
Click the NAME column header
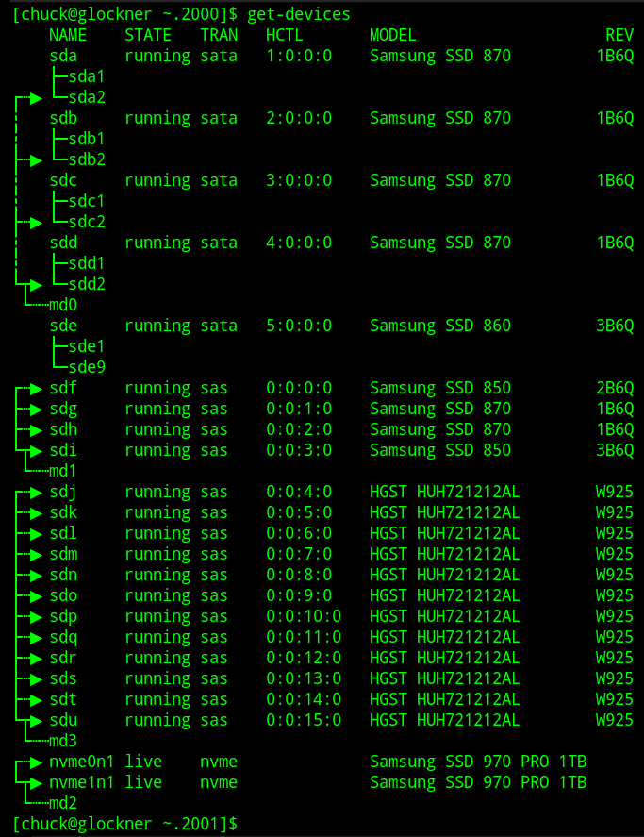point(68,35)
